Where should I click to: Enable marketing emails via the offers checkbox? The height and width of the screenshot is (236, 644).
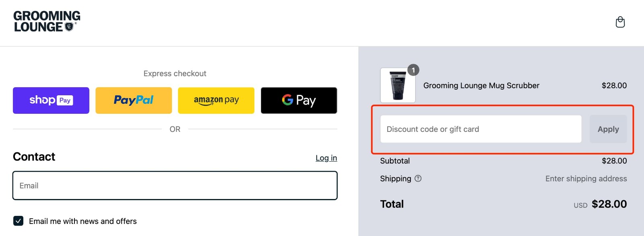[18, 221]
